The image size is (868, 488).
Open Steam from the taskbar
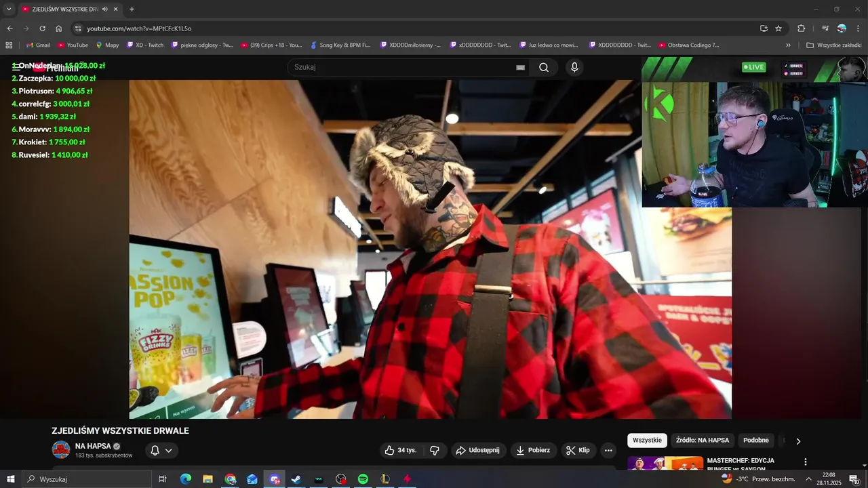296,479
